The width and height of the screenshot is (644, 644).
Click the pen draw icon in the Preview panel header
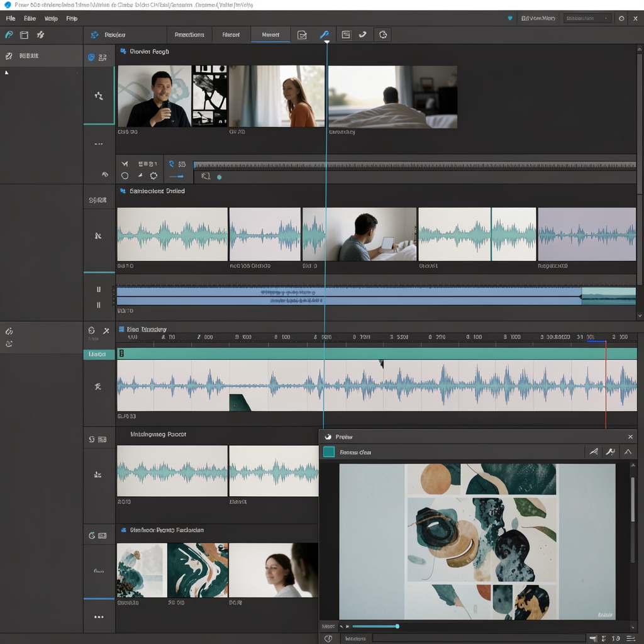tap(594, 452)
